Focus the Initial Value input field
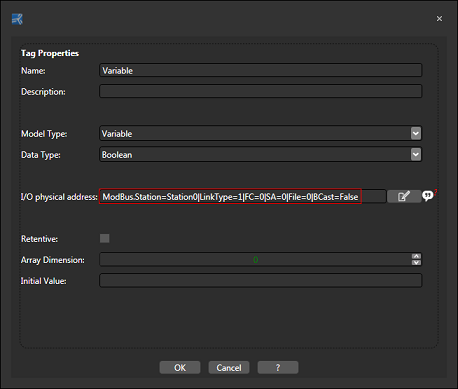The image size is (458, 389). (261, 281)
